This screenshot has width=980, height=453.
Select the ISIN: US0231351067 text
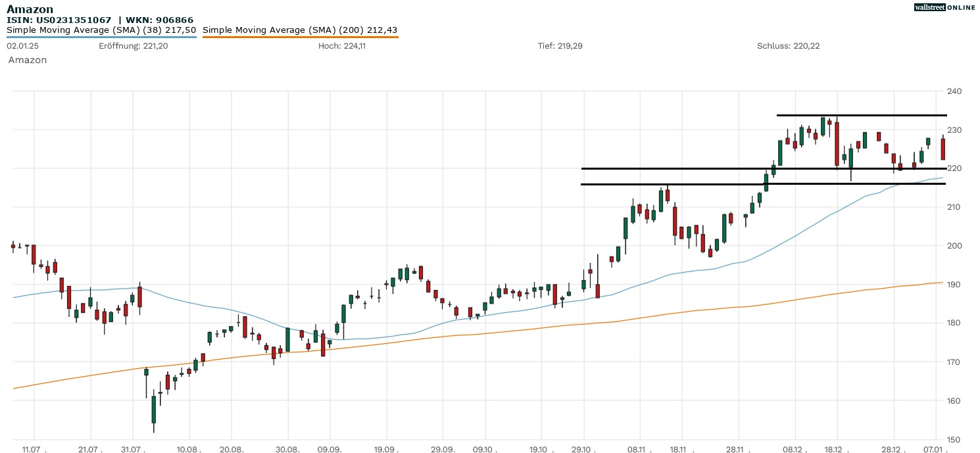coord(59,20)
